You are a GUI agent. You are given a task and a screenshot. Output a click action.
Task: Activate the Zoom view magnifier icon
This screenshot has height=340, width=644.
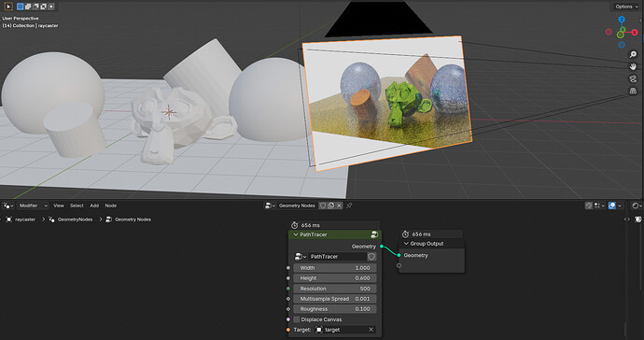point(633,54)
